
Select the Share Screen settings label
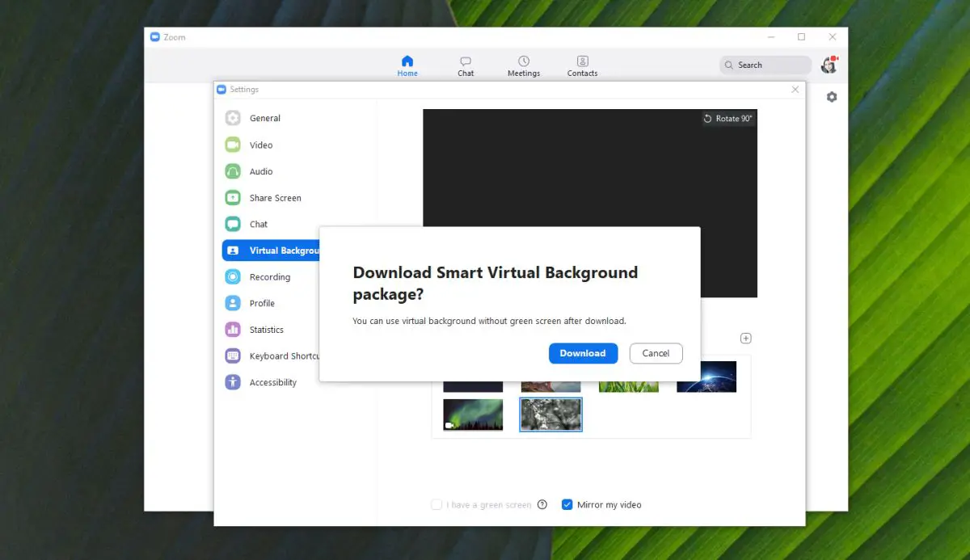(x=276, y=198)
